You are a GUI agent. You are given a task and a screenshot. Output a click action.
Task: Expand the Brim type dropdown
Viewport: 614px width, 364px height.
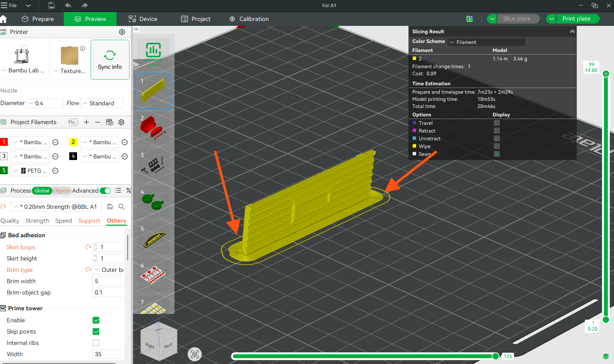(x=108, y=270)
